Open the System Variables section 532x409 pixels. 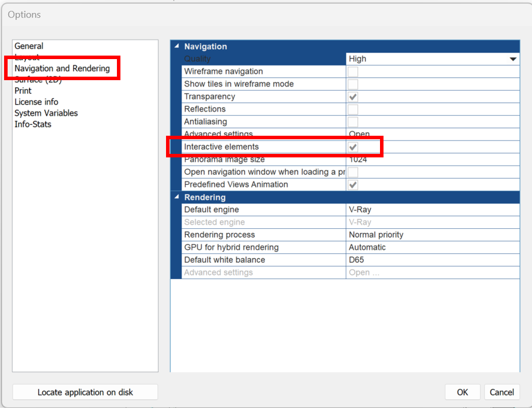tap(46, 113)
